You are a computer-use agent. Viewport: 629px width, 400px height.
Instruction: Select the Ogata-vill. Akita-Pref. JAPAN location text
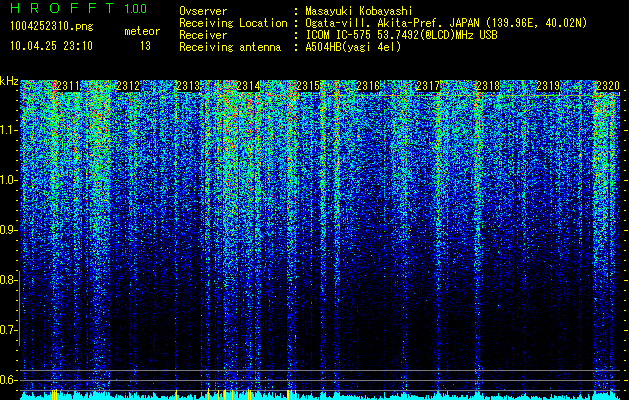tap(446, 23)
